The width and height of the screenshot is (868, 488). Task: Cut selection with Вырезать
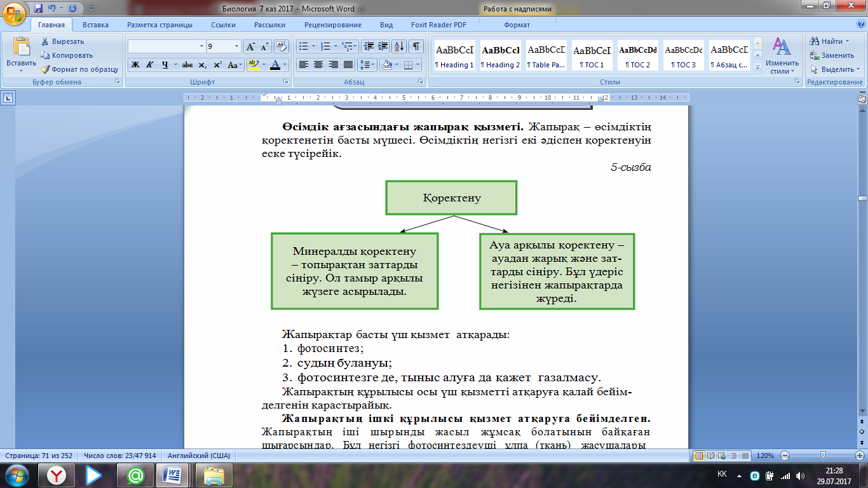(62, 41)
